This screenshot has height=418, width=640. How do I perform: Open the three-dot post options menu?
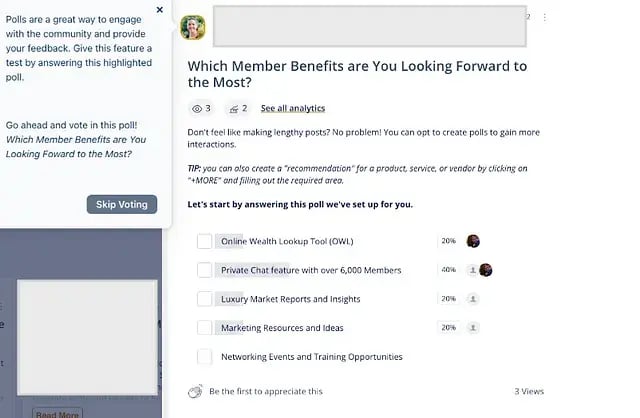click(544, 17)
